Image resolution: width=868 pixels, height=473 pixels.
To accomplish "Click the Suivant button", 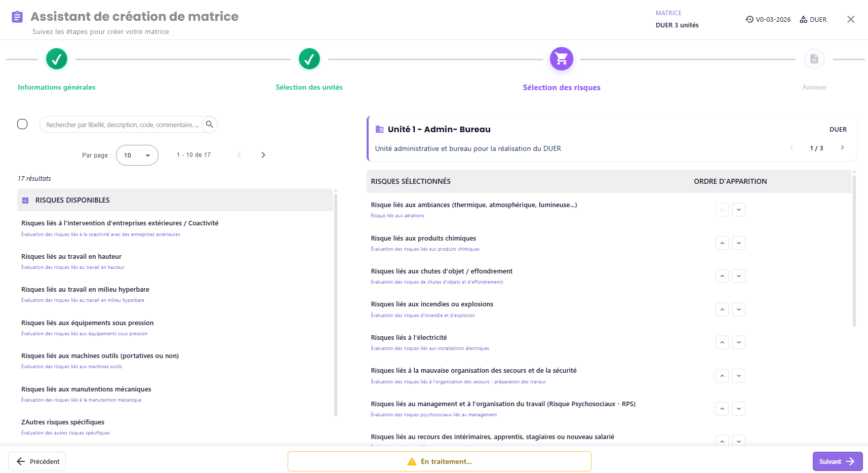I will [838, 461].
